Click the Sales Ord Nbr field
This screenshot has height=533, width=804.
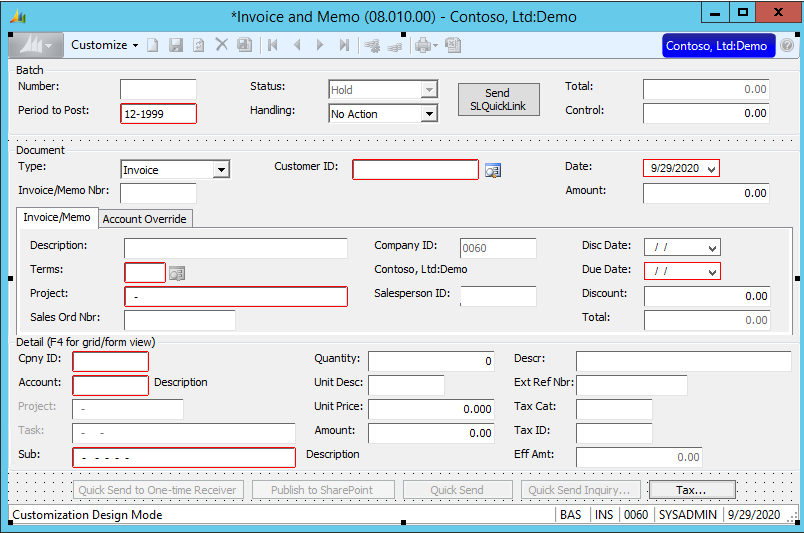point(180,320)
